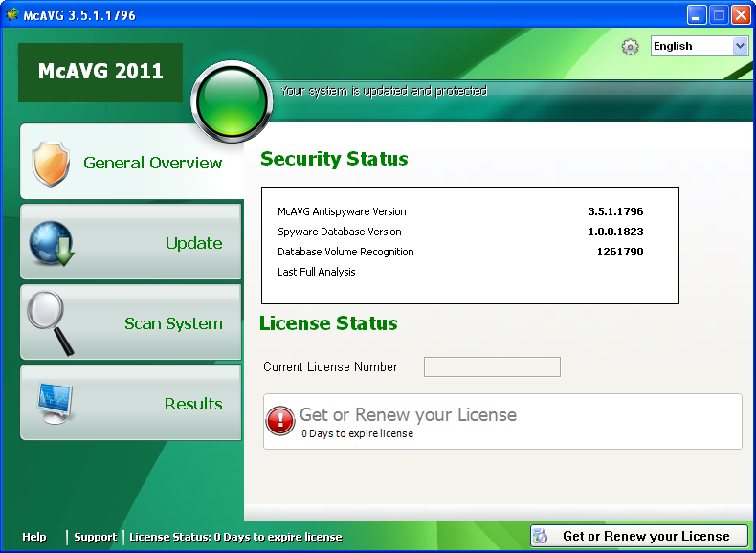This screenshot has width=756, height=553.
Task: Click the monitor Results icon
Action: tap(55, 404)
